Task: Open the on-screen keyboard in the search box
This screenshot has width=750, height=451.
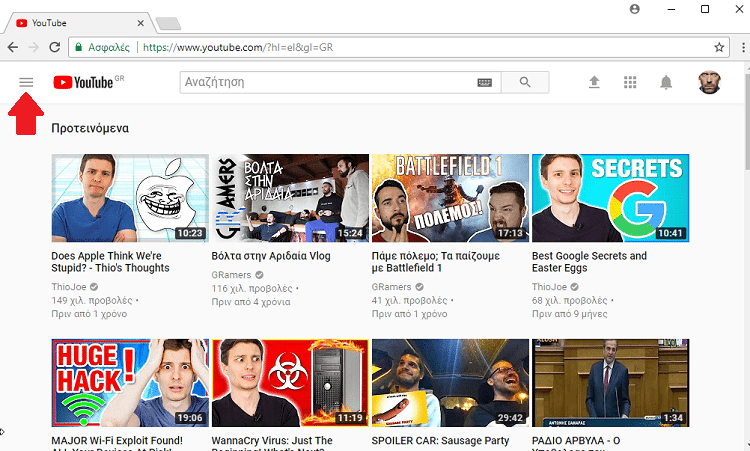Action: [485, 83]
